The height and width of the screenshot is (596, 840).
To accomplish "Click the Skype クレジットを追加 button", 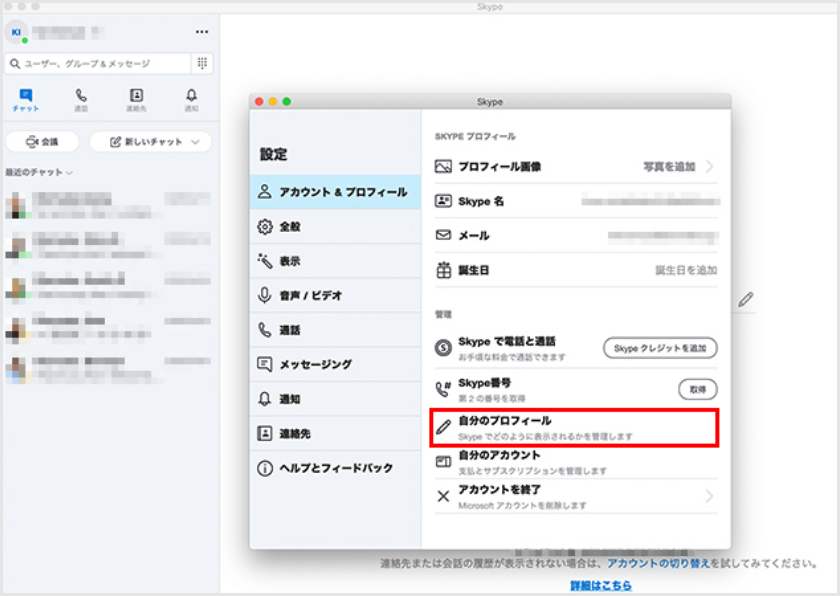I will click(660, 348).
